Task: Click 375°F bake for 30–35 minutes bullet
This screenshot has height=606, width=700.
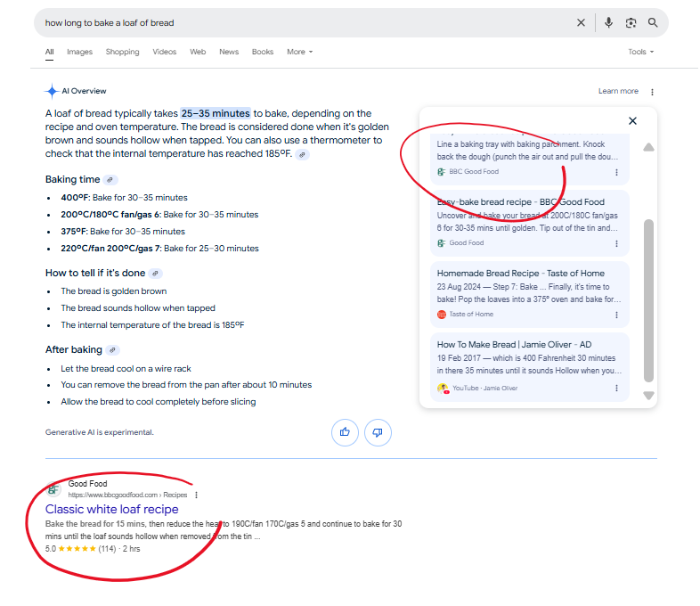Action: pyautogui.click(x=123, y=232)
